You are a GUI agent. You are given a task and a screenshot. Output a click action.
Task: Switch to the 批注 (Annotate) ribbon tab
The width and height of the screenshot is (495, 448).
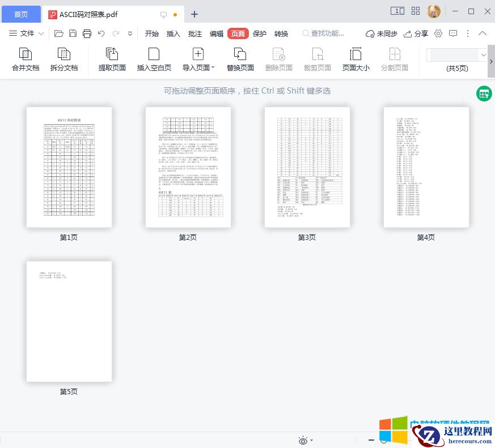194,33
